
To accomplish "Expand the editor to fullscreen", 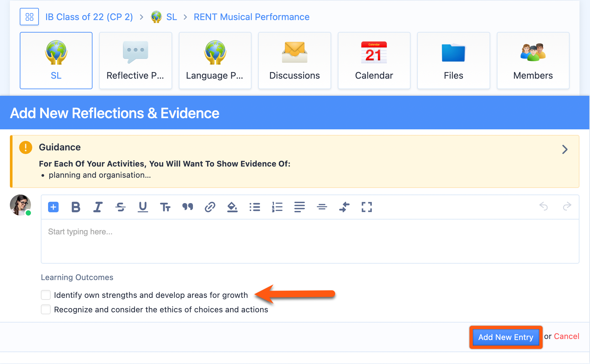I will [x=366, y=207].
